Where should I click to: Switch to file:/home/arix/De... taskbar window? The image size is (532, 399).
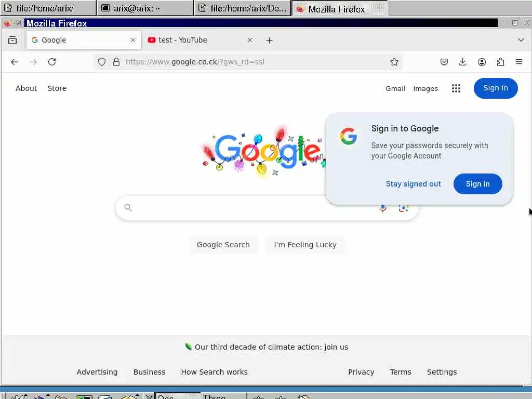(242, 8)
